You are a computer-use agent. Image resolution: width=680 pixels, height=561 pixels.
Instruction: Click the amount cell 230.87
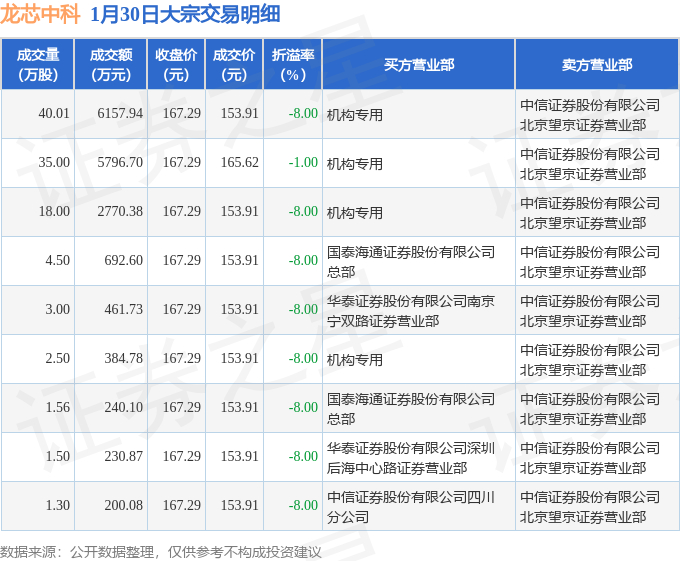click(123, 457)
